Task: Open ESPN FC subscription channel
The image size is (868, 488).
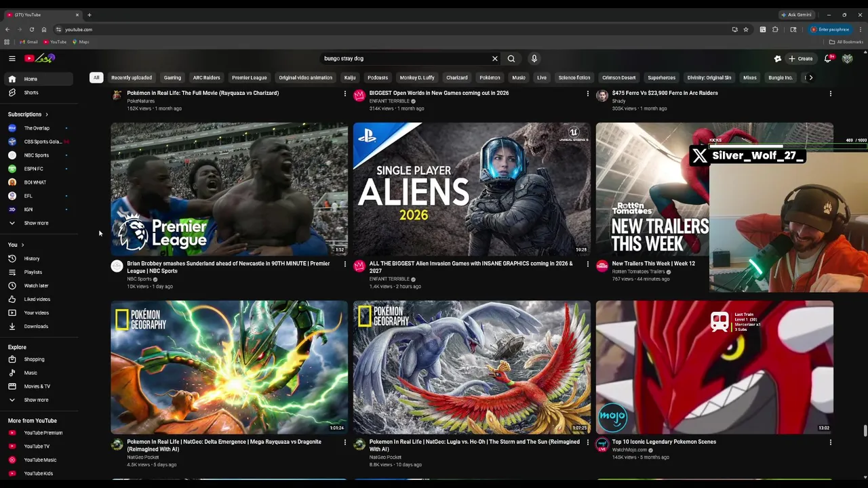Action: [39, 169]
